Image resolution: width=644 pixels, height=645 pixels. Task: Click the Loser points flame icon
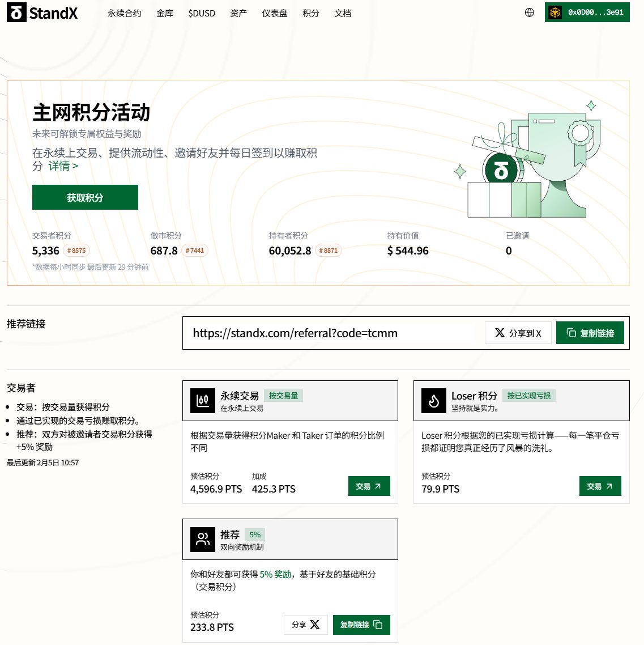433,401
